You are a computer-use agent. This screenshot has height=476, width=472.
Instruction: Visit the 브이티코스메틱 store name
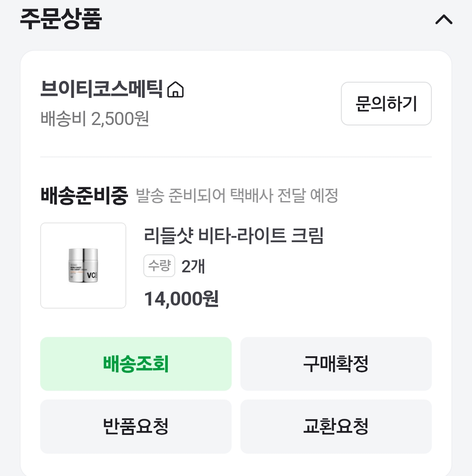coord(103,90)
